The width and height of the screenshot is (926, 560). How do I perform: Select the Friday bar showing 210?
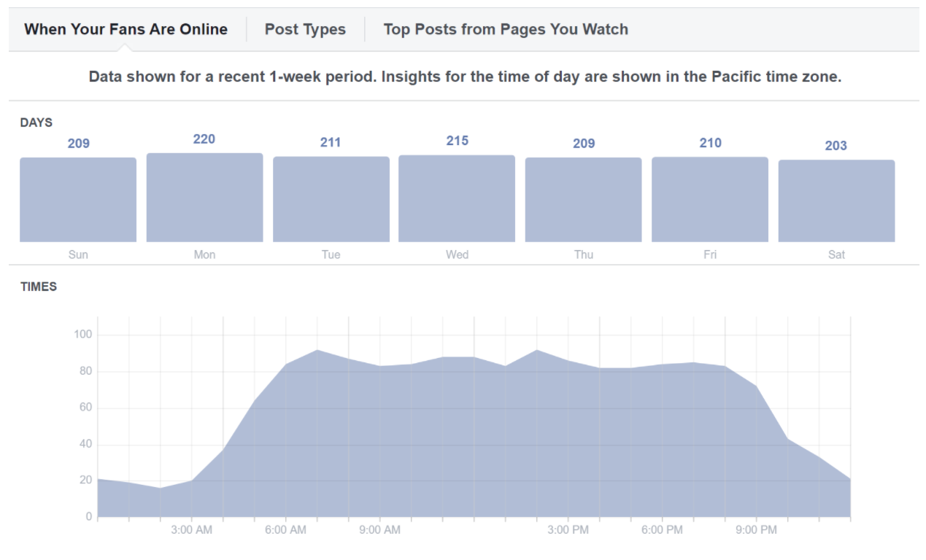click(710, 199)
